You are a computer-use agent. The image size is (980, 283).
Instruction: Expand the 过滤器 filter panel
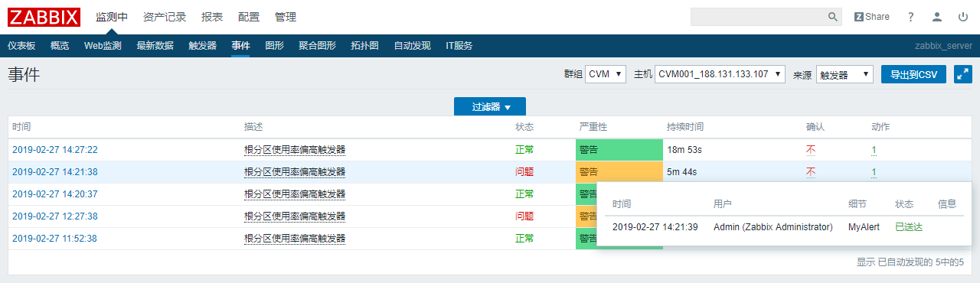pos(490,107)
